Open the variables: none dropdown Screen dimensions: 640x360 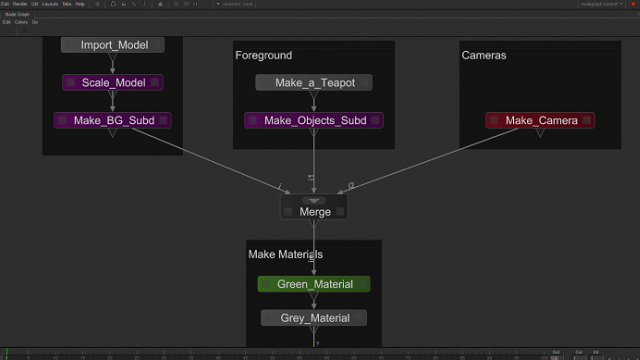click(235, 4)
